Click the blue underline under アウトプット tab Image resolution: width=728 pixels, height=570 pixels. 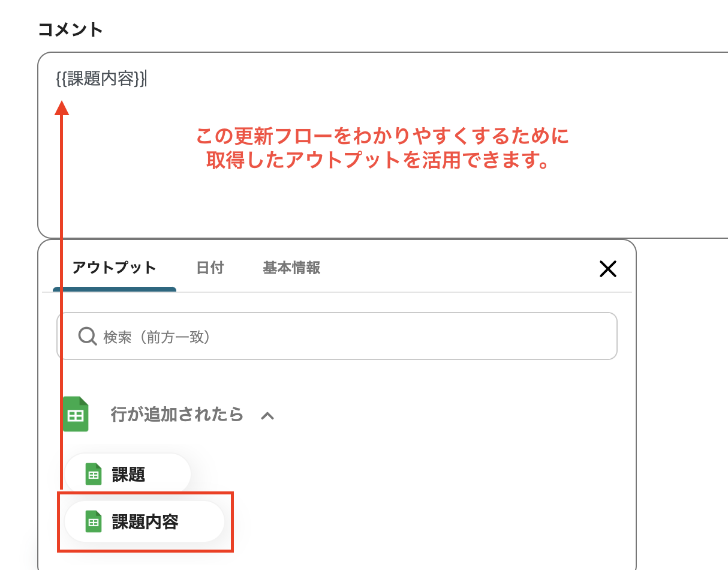[115, 289]
